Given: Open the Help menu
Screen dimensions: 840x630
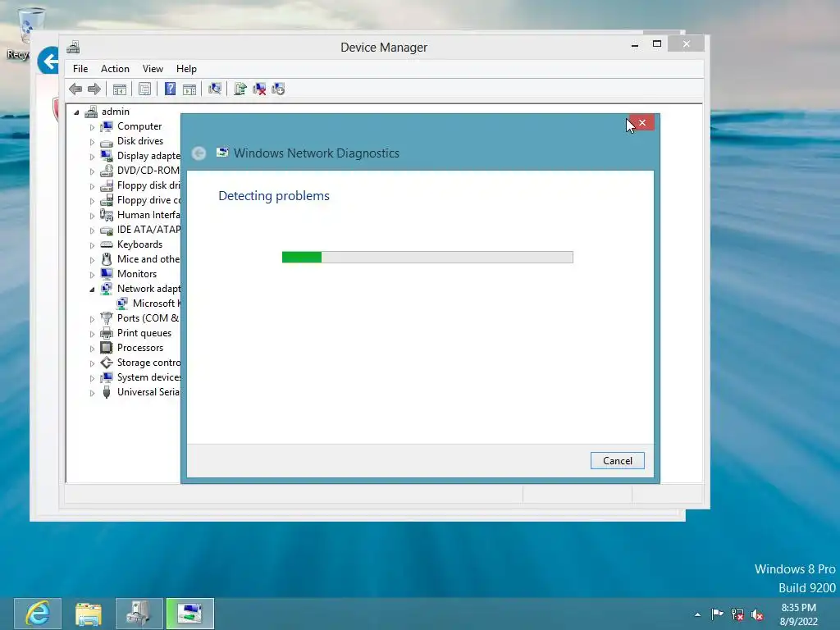Looking at the screenshot, I should (x=186, y=69).
